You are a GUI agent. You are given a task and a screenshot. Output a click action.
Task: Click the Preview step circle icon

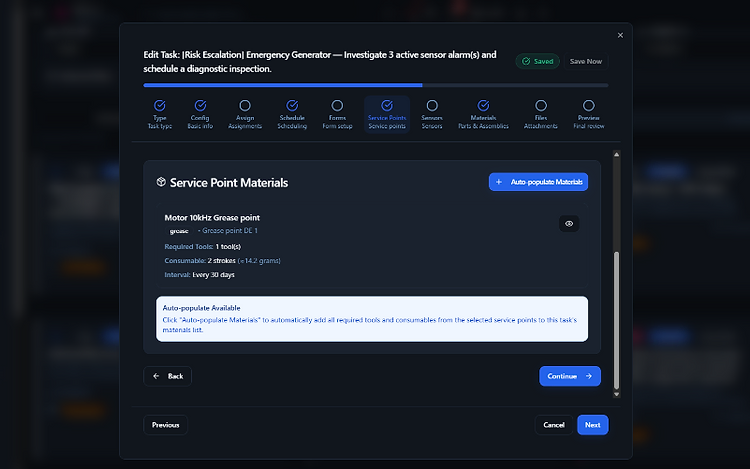[589, 105]
